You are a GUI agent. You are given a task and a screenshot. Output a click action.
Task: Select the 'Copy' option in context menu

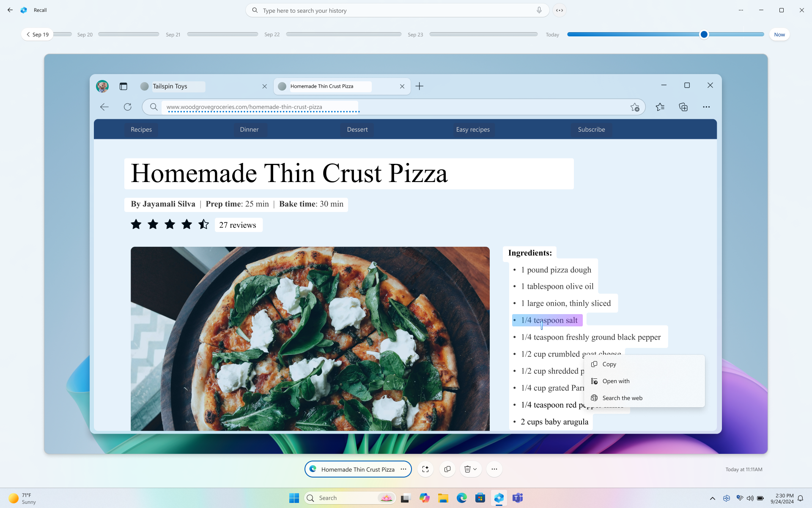coord(609,364)
